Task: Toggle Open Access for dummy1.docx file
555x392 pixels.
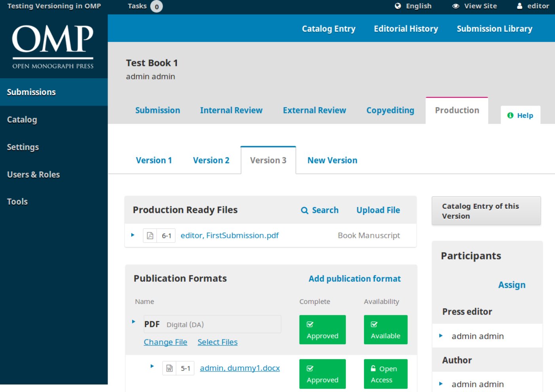Action: point(386,374)
